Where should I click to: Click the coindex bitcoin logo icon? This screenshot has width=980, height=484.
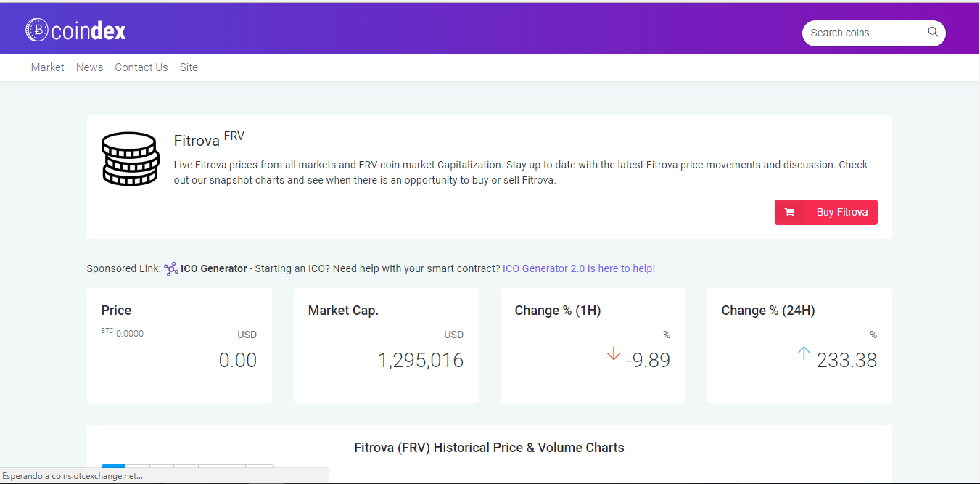coord(37,30)
